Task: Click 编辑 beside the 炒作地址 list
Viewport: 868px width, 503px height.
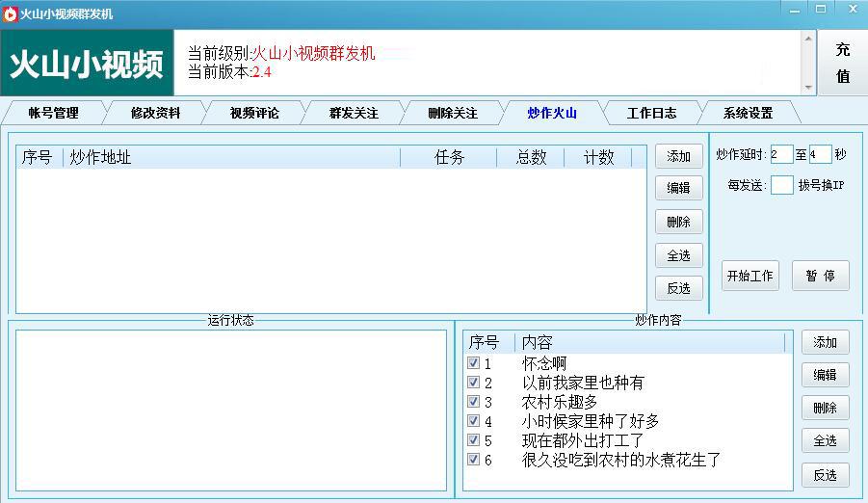Action: coord(678,188)
